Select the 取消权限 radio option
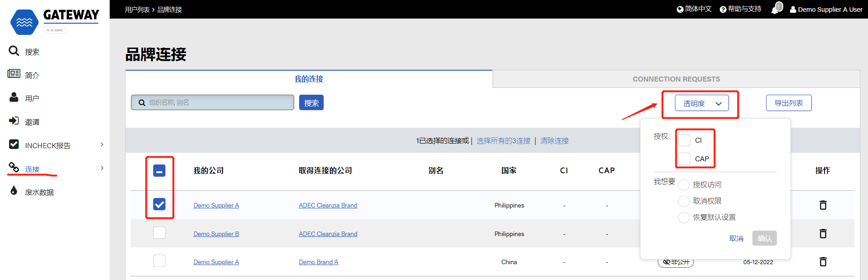This screenshot has width=868, height=280. coord(684,201)
